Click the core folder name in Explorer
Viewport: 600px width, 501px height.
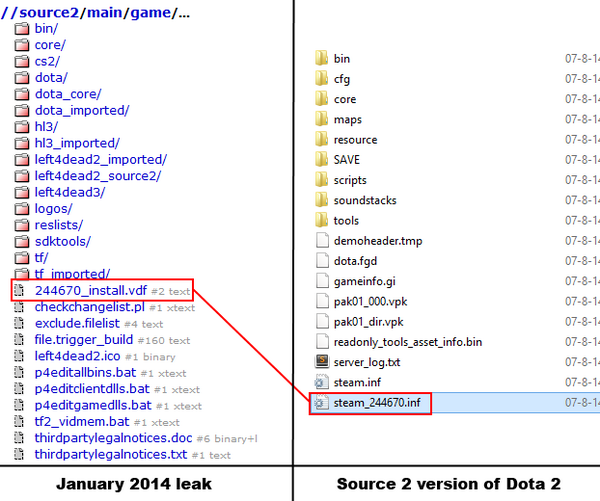(345, 99)
